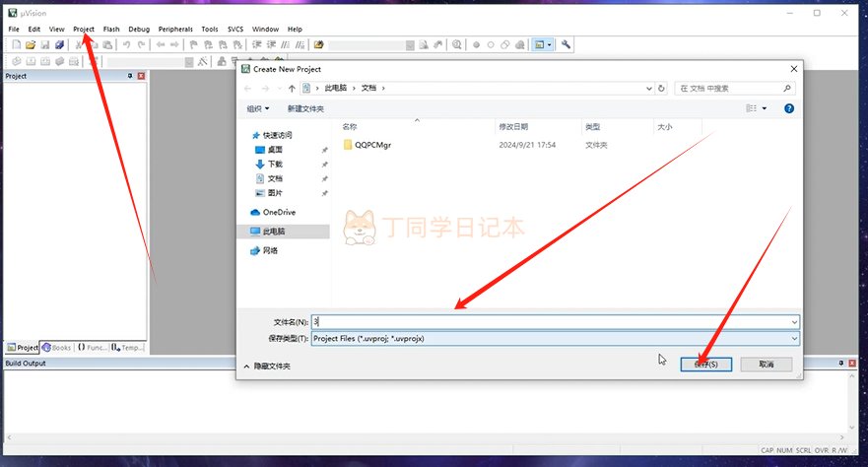
Task: Click the Kill All Breakpoints icon
Action: pyautogui.click(x=519, y=44)
